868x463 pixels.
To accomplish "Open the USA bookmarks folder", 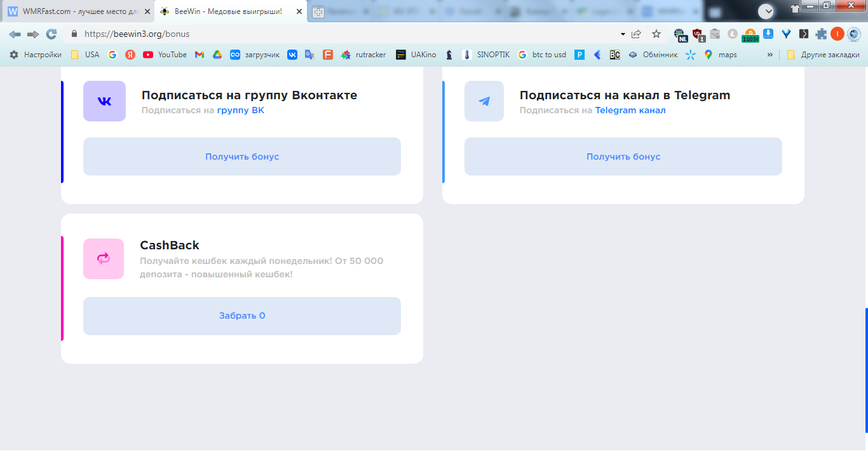I will 85,55.
